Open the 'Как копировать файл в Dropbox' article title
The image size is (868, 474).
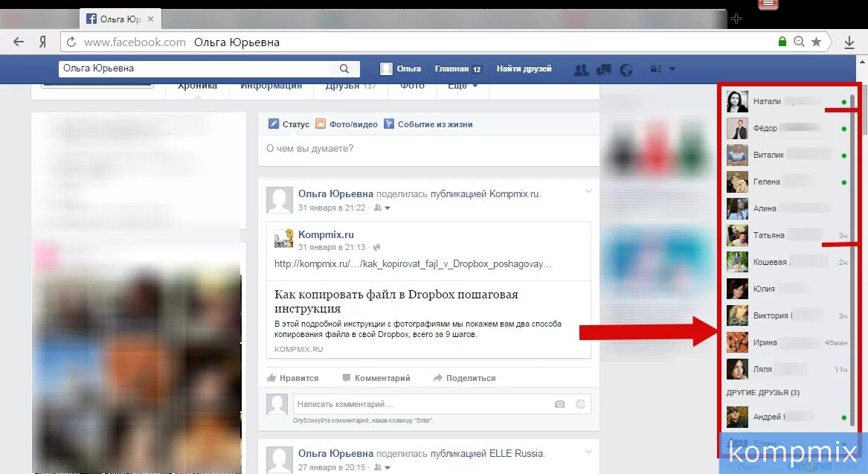(x=396, y=301)
